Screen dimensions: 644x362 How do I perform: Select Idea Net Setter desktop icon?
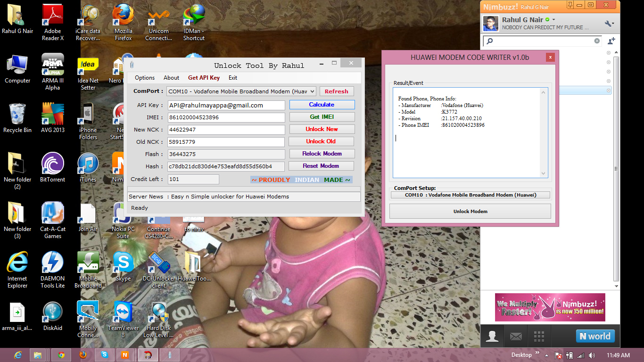coord(88,72)
